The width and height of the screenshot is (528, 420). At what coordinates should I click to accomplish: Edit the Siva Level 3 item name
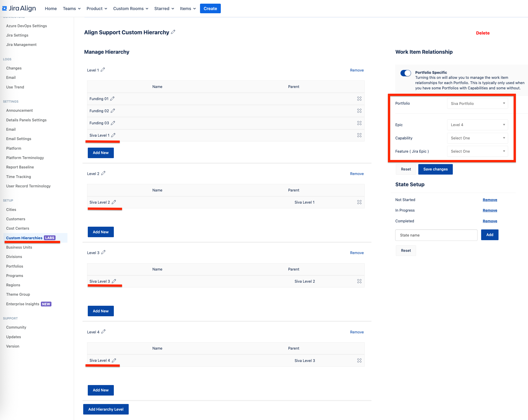(114, 281)
